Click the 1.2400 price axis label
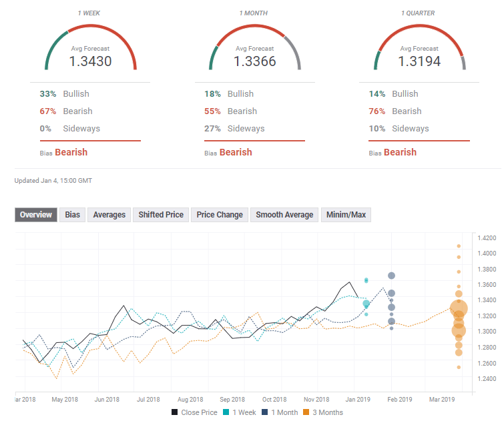 pos(487,379)
